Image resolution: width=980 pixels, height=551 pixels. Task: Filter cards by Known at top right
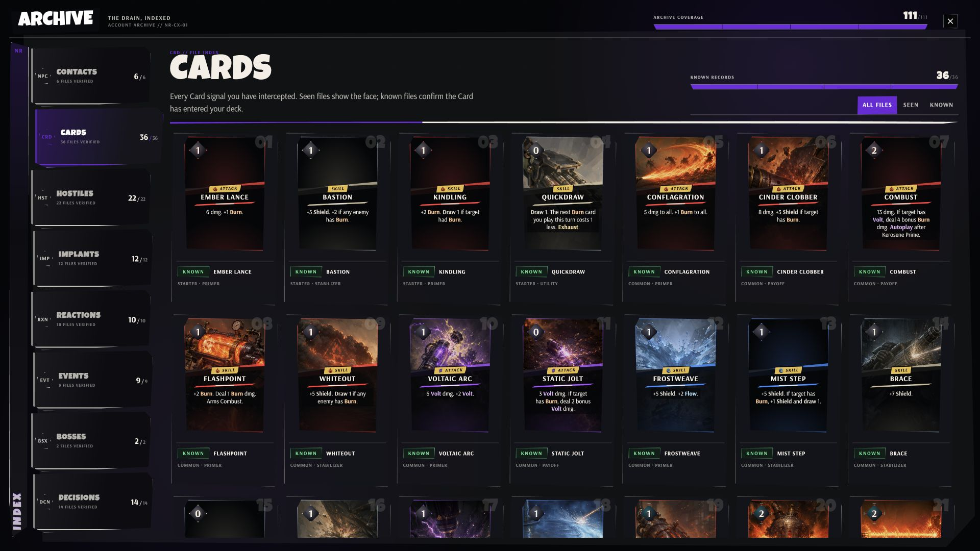(941, 105)
